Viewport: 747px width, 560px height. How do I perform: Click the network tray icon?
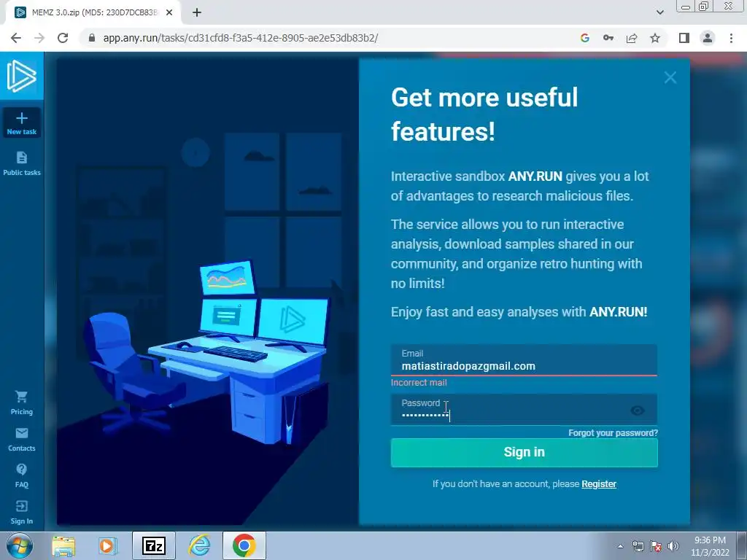point(638,546)
